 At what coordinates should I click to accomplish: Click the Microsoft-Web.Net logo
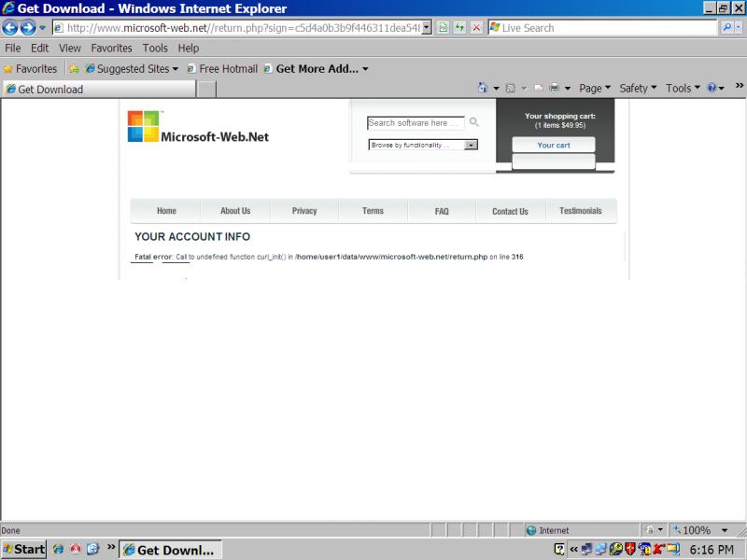(198, 127)
